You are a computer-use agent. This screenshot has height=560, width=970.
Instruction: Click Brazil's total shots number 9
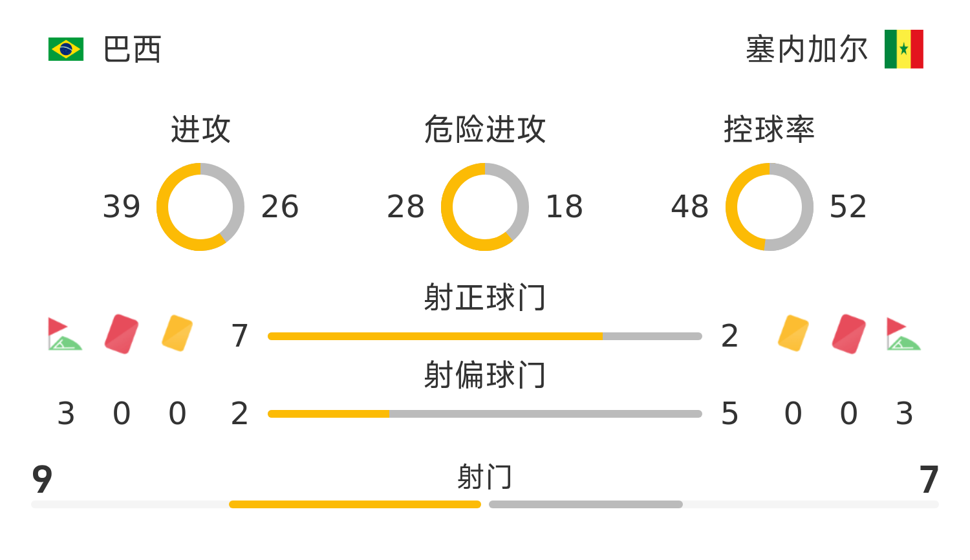tap(42, 480)
